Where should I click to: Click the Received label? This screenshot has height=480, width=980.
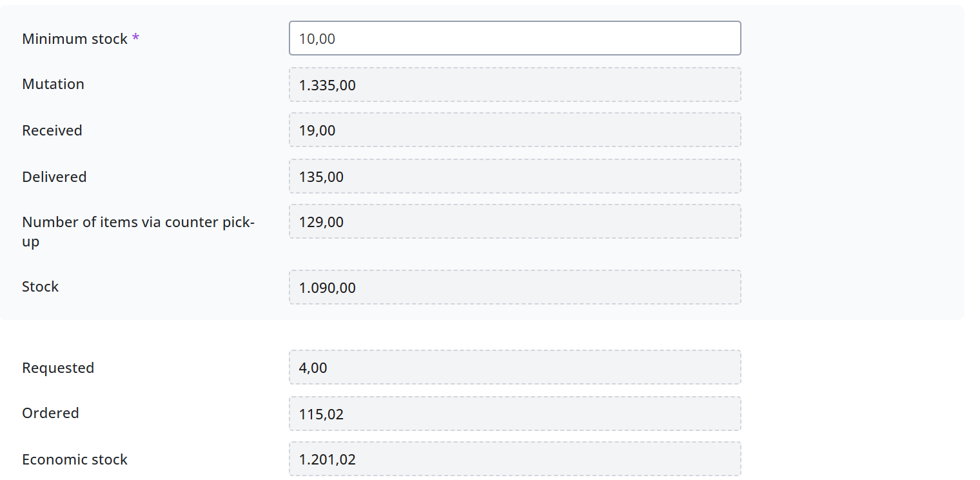[52, 130]
